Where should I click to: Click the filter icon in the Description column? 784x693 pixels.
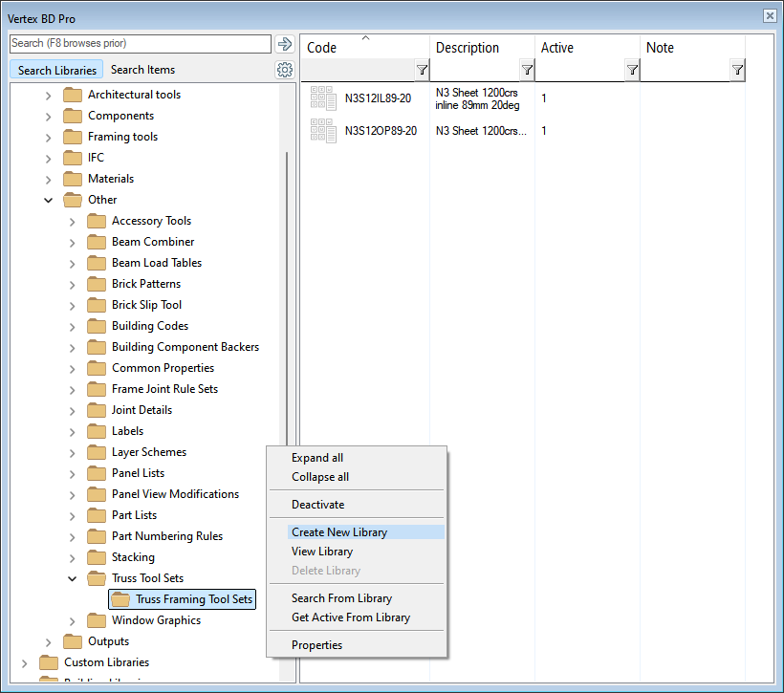click(x=527, y=70)
